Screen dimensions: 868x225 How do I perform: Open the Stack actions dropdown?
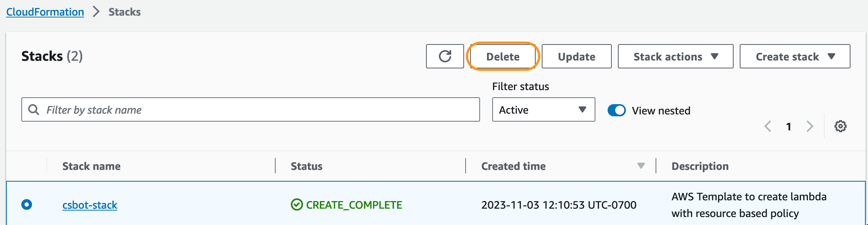(x=675, y=56)
